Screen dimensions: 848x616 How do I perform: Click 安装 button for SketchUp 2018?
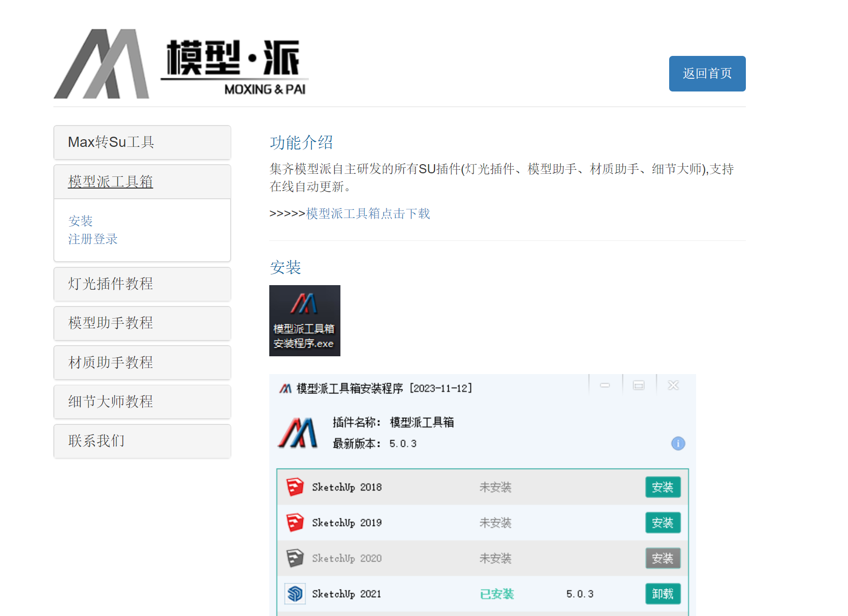pyautogui.click(x=663, y=487)
